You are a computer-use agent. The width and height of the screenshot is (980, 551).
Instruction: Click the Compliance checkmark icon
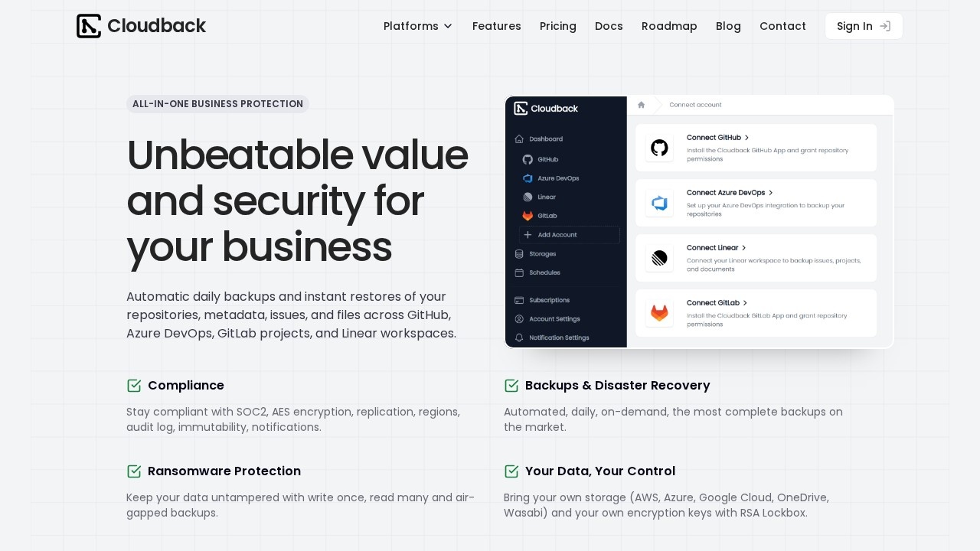[x=134, y=386]
